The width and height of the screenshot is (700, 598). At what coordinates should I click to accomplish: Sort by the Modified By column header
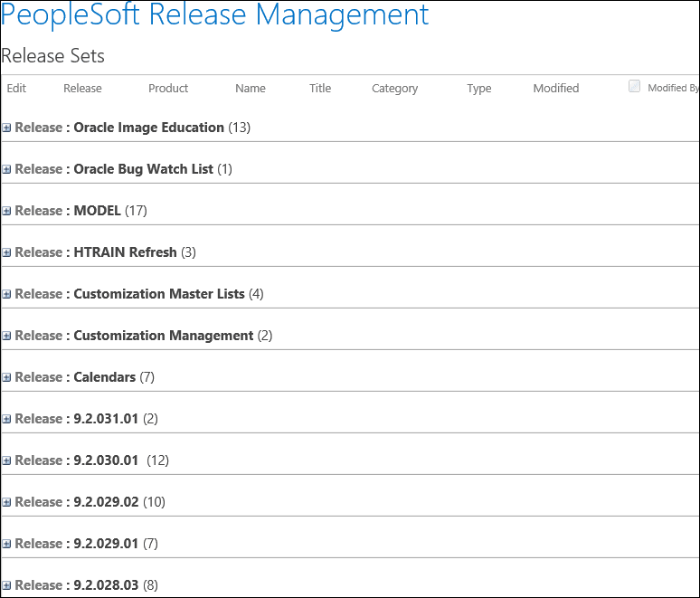click(x=673, y=88)
